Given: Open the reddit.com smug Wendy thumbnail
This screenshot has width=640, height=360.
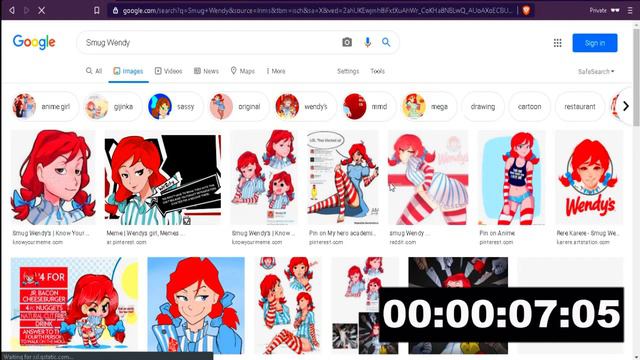Looking at the screenshot, I should [428, 177].
